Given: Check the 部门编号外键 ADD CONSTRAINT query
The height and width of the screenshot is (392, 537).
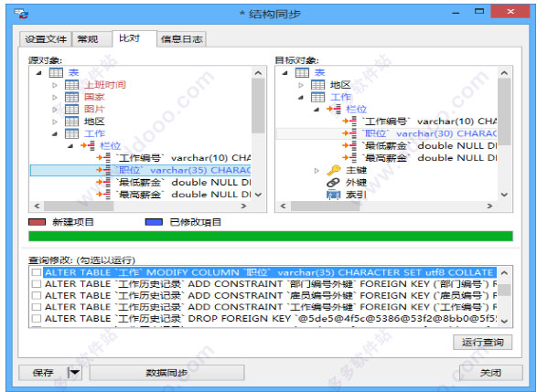Looking at the screenshot, I should 37,284.
